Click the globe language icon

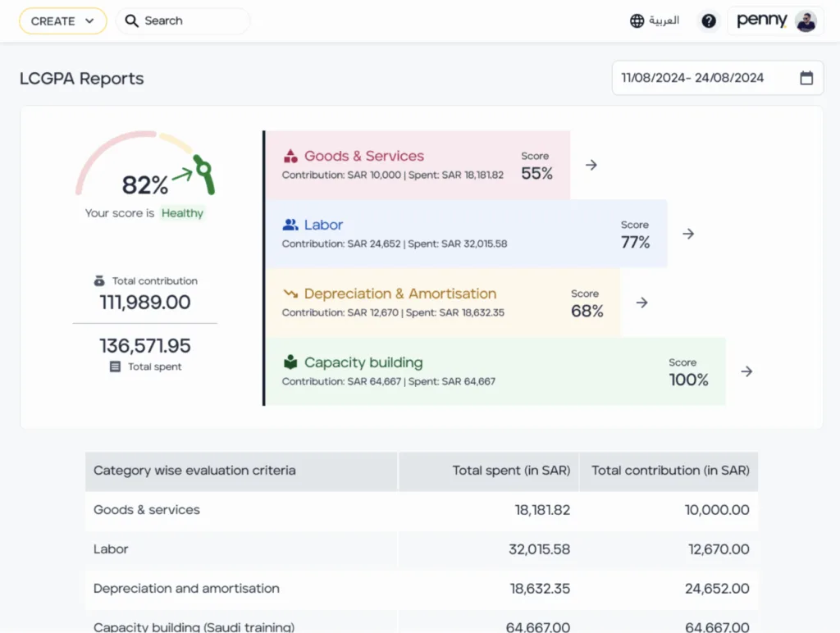click(x=637, y=20)
